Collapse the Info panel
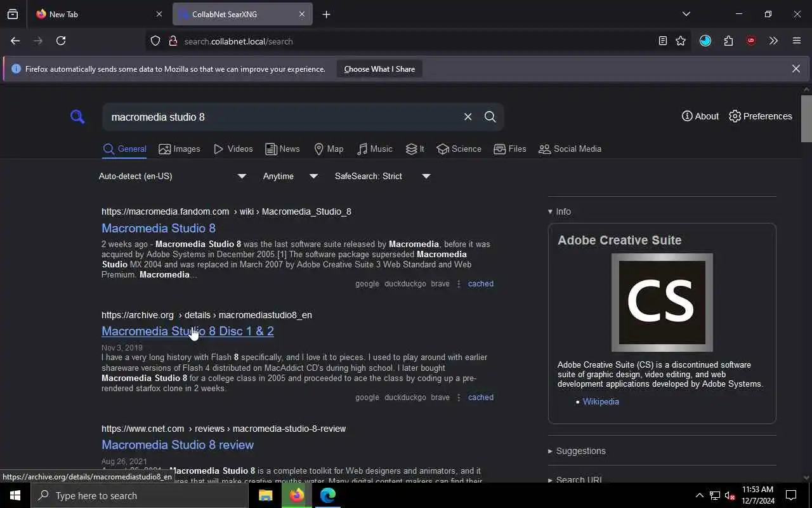Viewport: 812px width, 508px height. click(x=560, y=211)
